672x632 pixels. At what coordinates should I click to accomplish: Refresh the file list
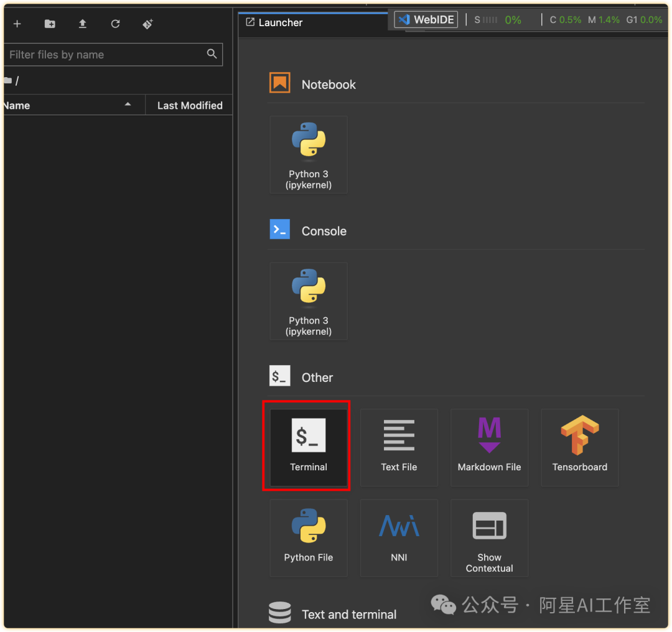[115, 24]
